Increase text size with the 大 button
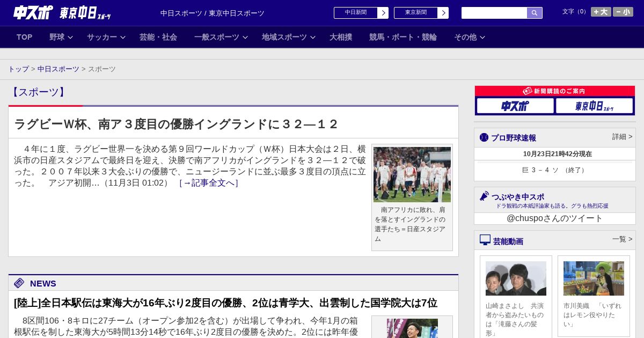 coord(601,12)
